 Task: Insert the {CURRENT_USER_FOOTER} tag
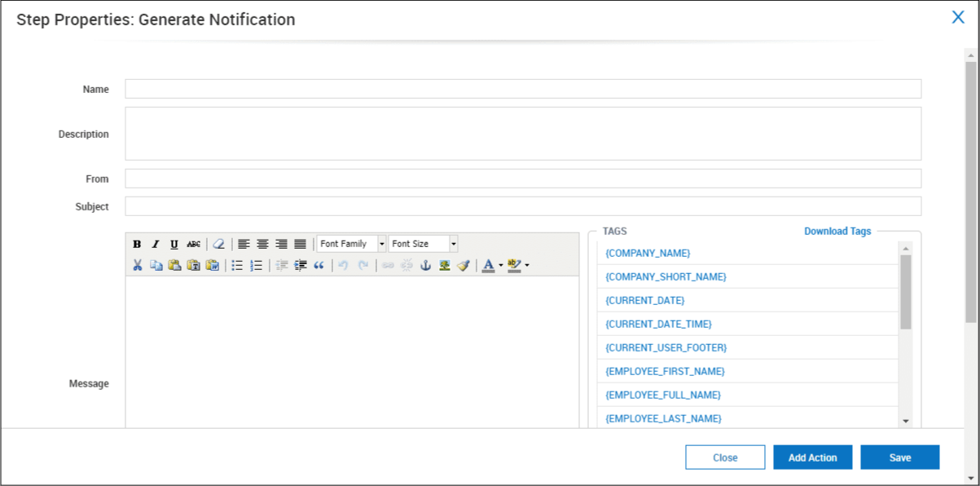(x=666, y=348)
